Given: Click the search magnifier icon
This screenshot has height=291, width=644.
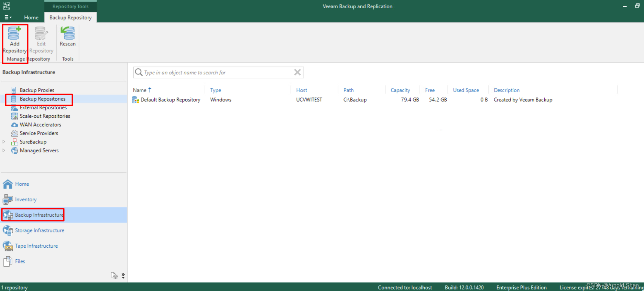Looking at the screenshot, I should [139, 72].
